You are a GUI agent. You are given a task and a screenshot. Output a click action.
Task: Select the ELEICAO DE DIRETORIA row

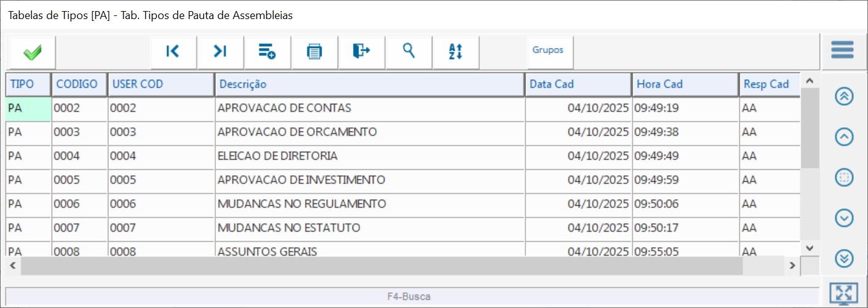(369, 156)
